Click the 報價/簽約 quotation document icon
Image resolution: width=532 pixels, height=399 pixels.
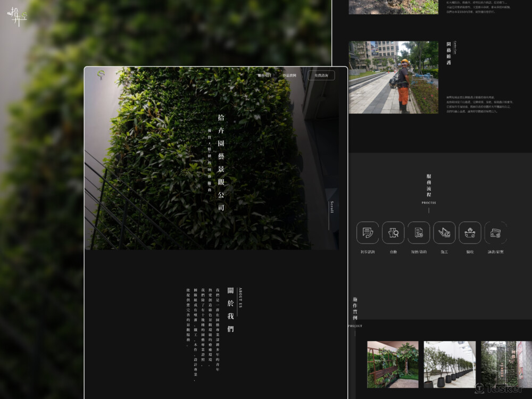[419, 233]
